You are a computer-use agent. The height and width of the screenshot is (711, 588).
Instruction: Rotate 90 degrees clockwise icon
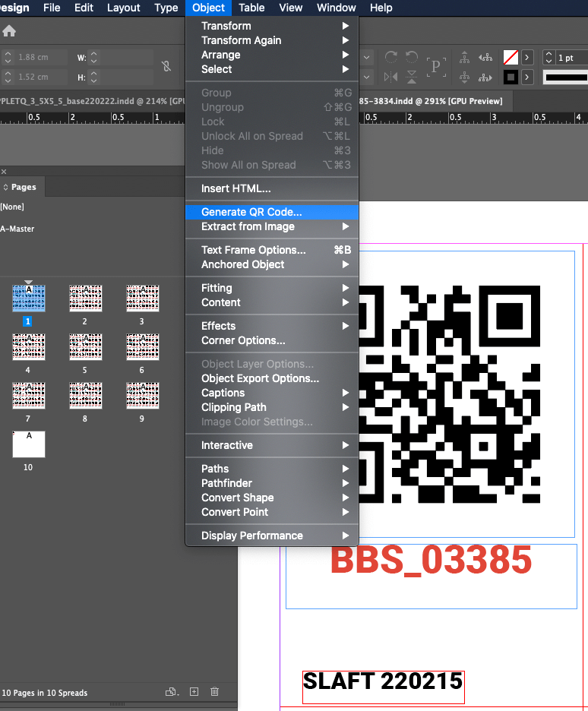click(390, 57)
